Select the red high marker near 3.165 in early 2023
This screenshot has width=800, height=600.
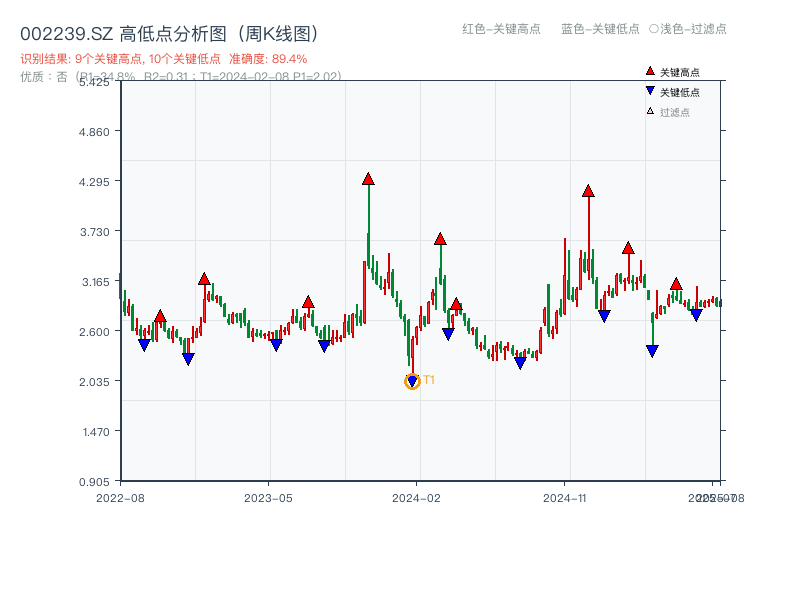[x=204, y=279]
